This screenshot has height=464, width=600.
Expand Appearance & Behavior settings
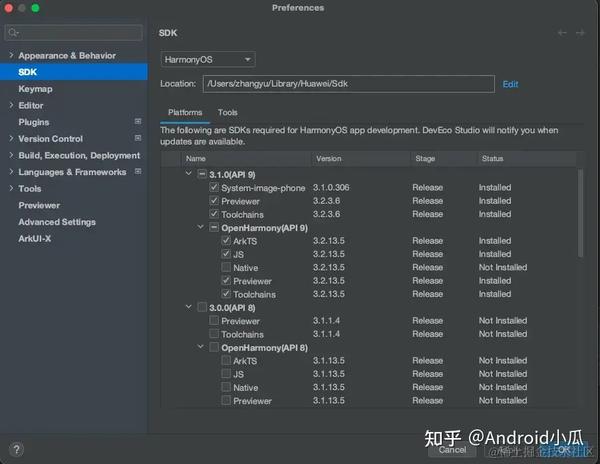coord(11,55)
